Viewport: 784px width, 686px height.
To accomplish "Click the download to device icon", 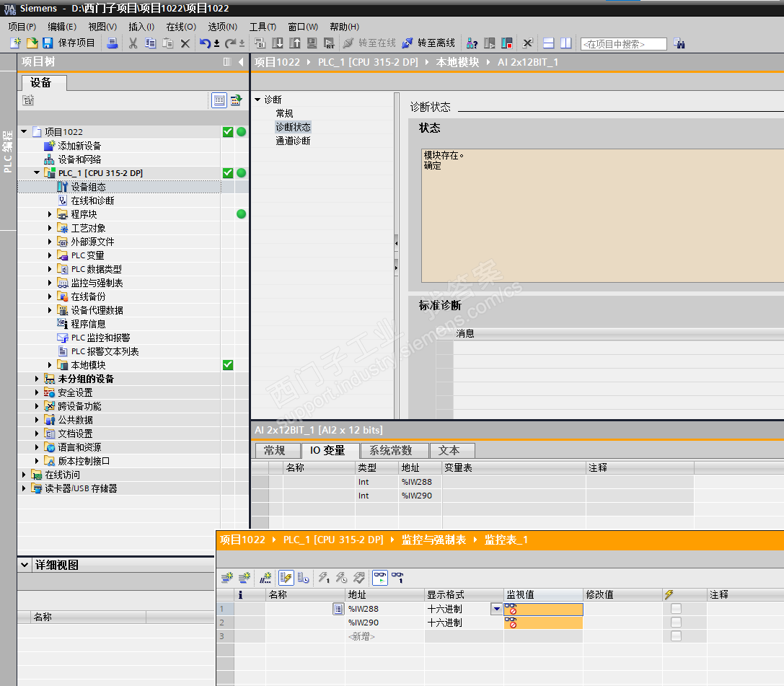I will [x=277, y=43].
